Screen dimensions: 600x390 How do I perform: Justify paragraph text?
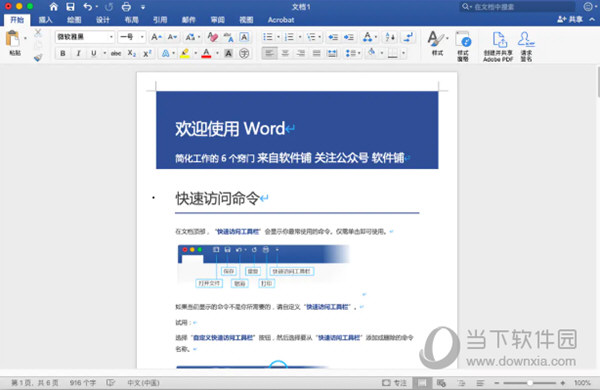[x=316, y=53]
